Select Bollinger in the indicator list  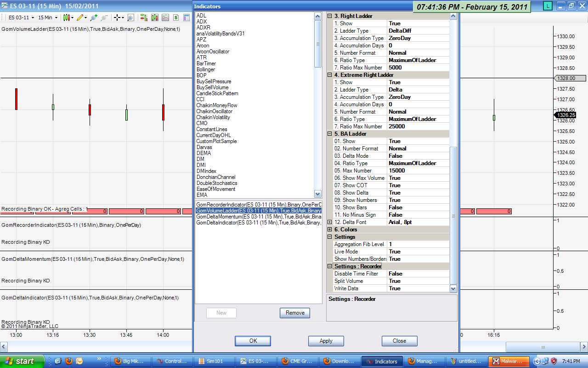point(206,69)
